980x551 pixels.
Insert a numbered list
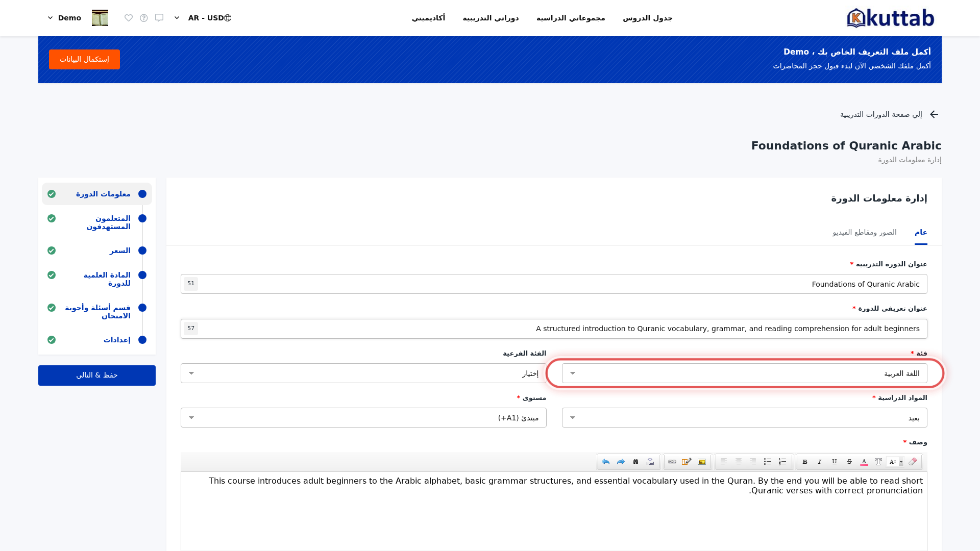pyautogui.click(x=782, y=462)
